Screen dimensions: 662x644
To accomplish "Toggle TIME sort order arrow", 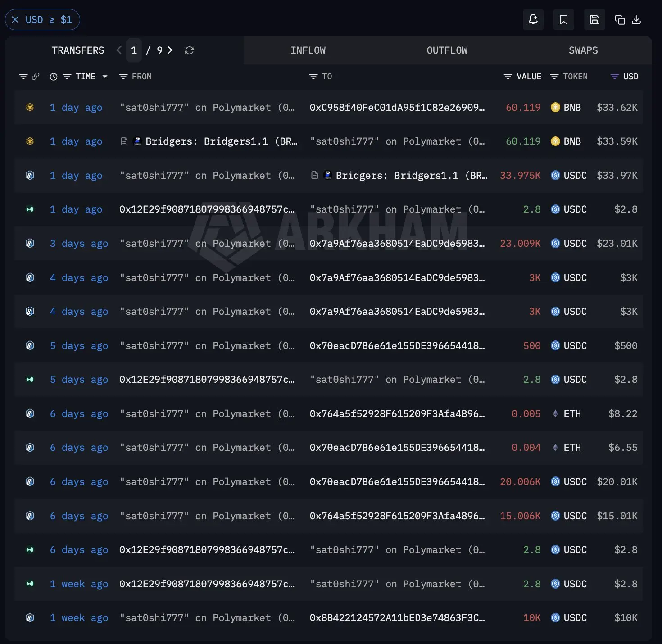I will pos(105,77).
